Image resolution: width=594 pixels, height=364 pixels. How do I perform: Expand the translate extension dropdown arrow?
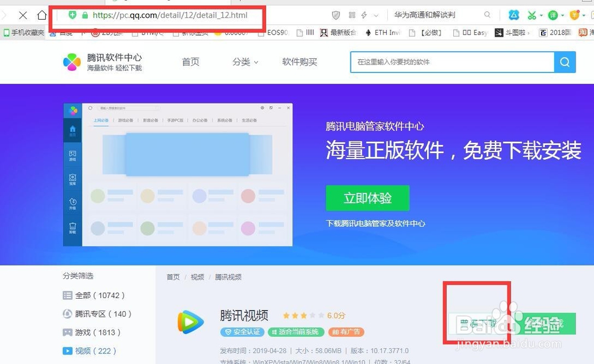click(563, 15)
